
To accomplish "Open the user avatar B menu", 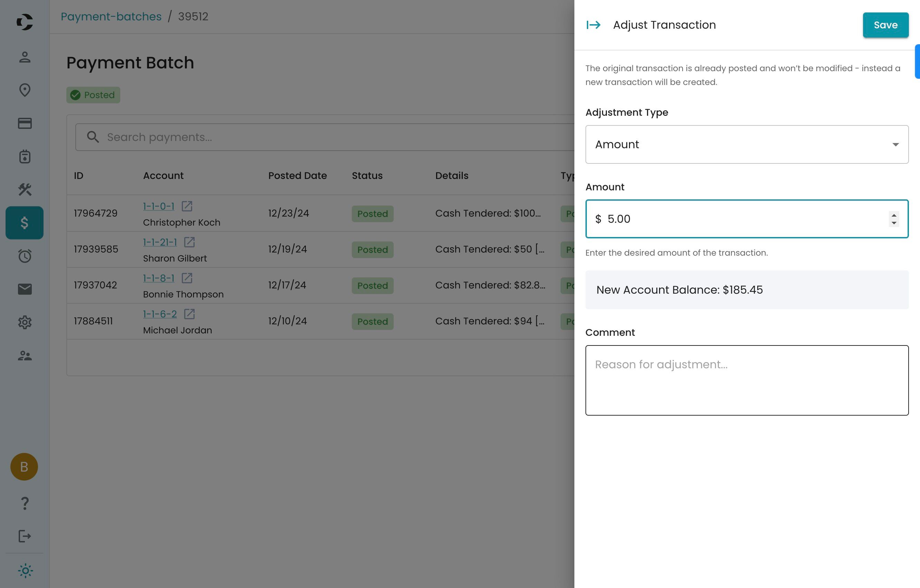I will [x=24, y=467].
